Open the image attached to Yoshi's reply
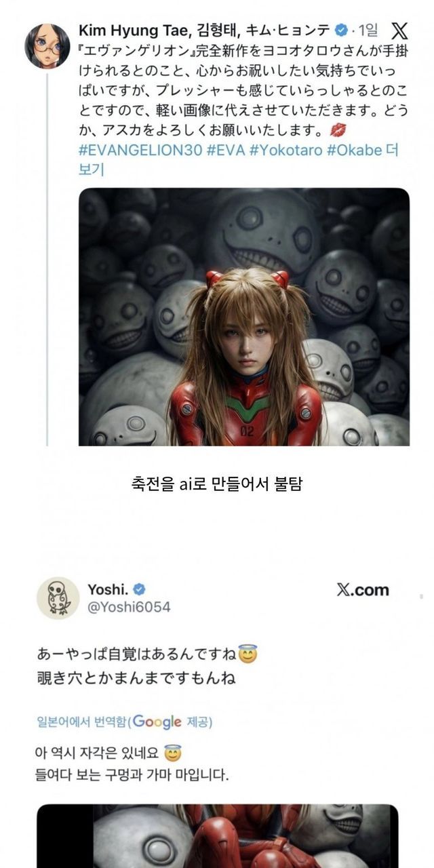The width and height of the screenshot is (434, 868). click(x=217, y=836)
